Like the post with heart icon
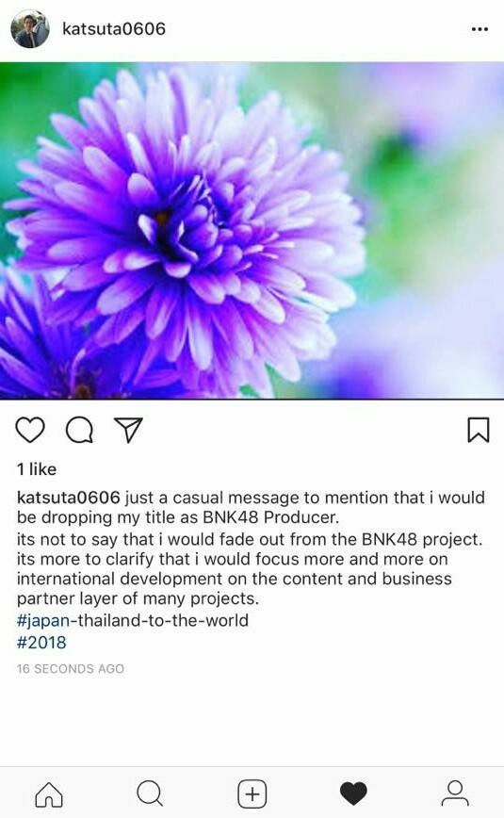Image resolution: width=504 pixels, height=818 pixels. [x=30, y=430]
